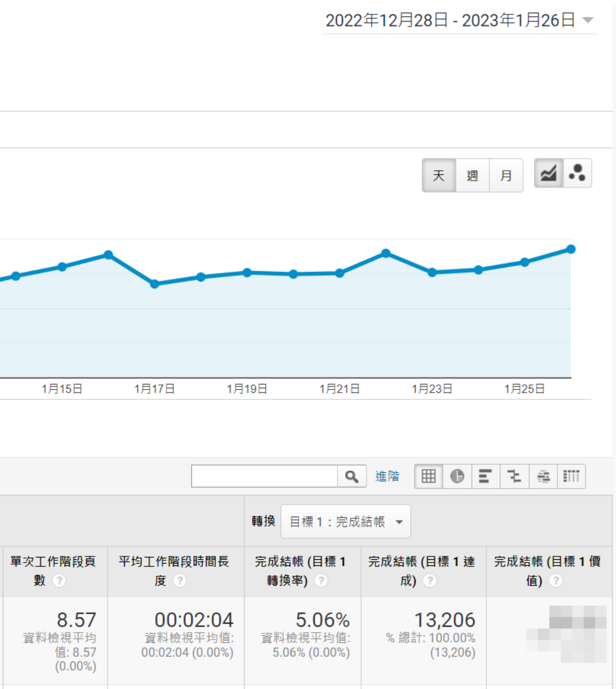Set chart granularity to 天 (day)

click(439, 176)
